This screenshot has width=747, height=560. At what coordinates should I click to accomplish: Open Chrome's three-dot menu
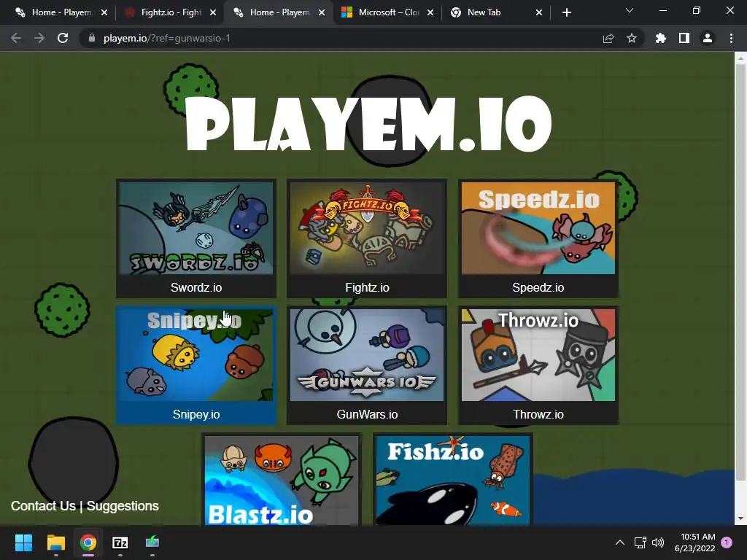[731, 38]
